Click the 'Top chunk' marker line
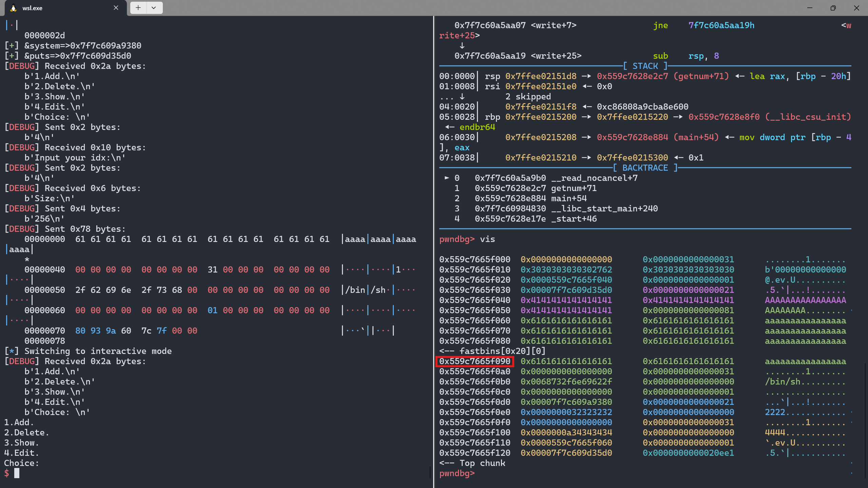 click(x=472, y=463)
